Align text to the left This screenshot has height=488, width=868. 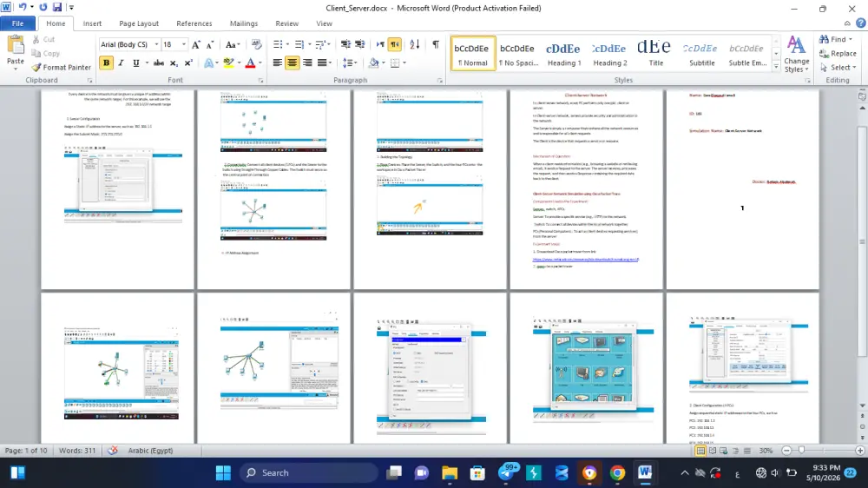pos(278,63)
